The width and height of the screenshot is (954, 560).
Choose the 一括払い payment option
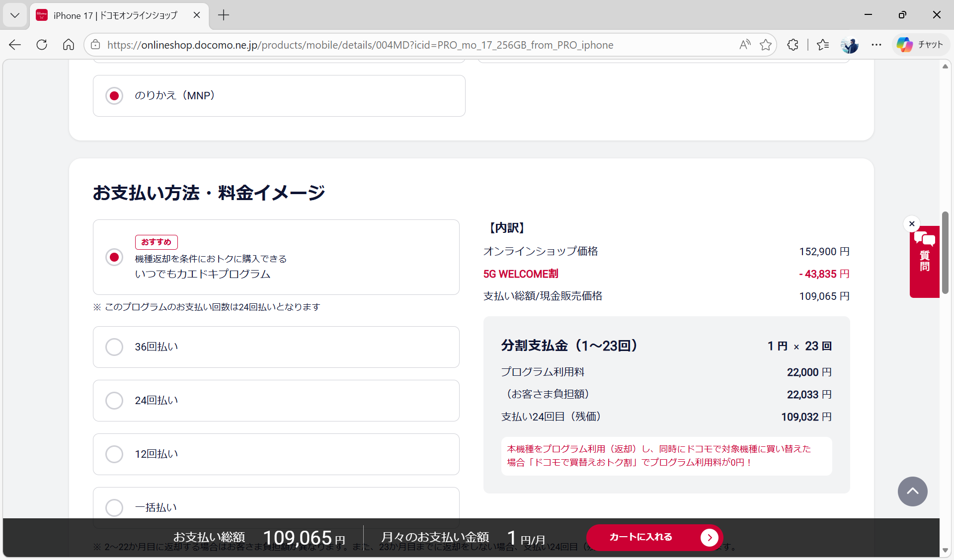point(114,507)
